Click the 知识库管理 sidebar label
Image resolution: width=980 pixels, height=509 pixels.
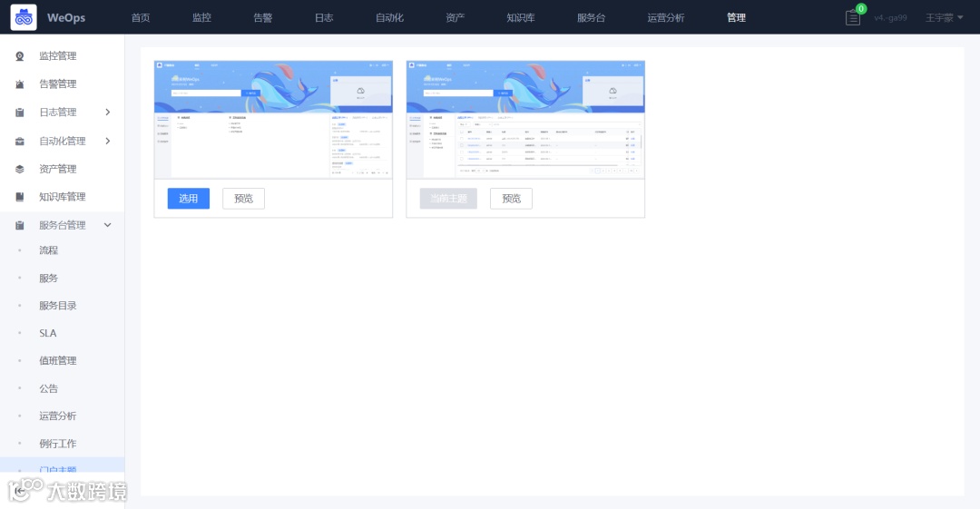pos(62,197)
